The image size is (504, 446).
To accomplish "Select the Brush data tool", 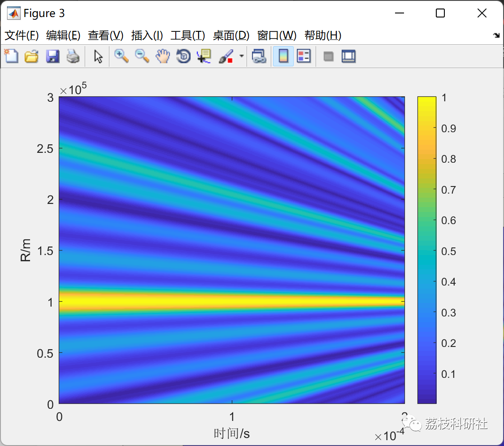I will coord(226,56).
